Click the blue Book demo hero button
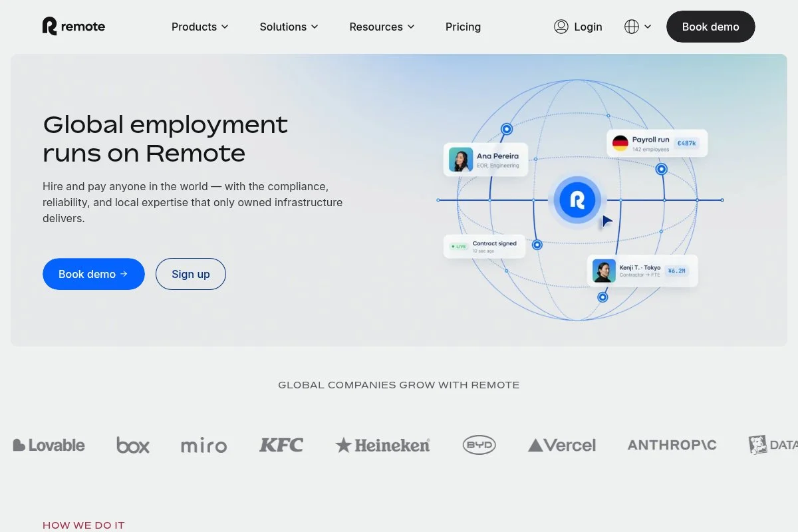Screen dimensions: 798x532 (94, 274)
